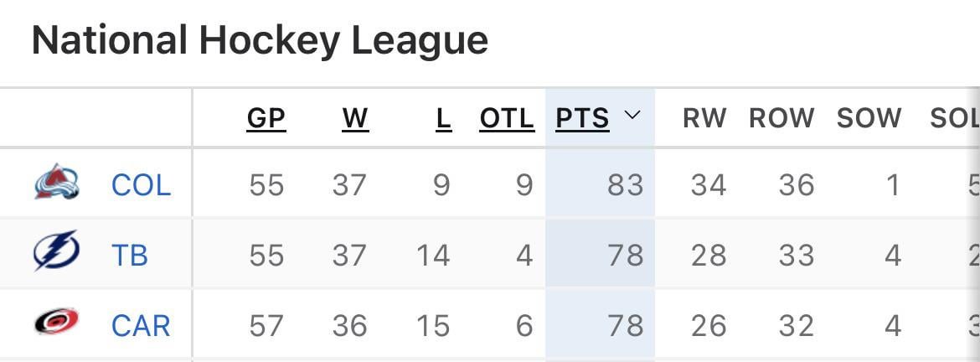The height and width of the screenshot is (362, 980).
Task: Open the TB team link
Action: (130, 255)
